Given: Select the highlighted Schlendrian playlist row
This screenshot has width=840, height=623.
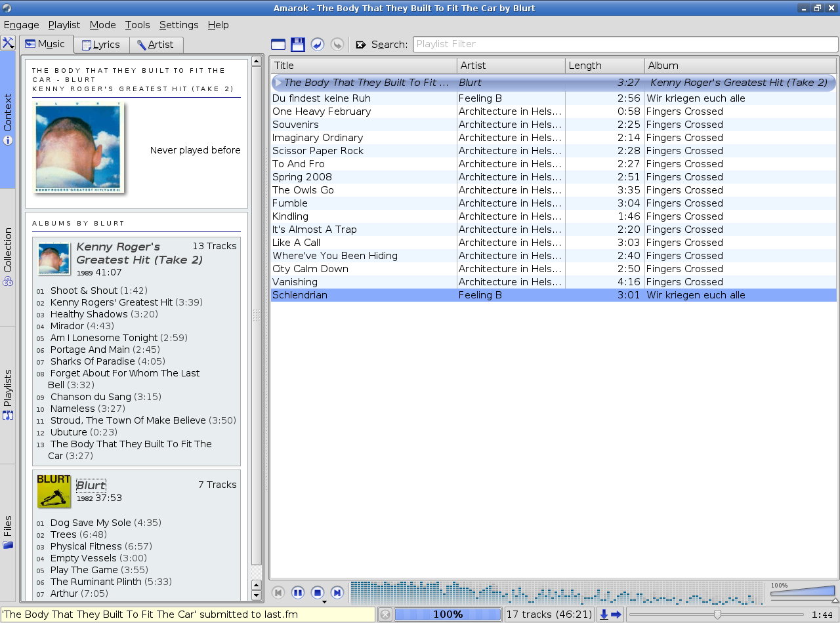Looking at the screenshot, I should click(553, 295).
